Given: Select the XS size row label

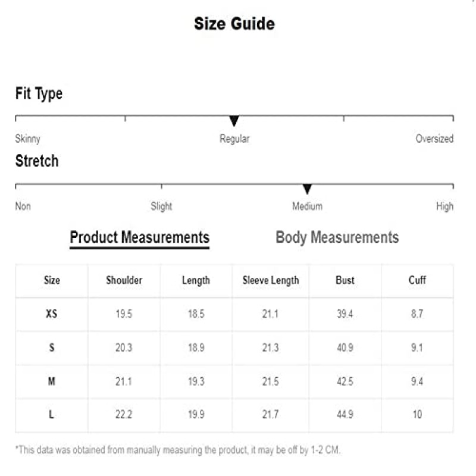Looking at the screenshot, I should point(52,314).
